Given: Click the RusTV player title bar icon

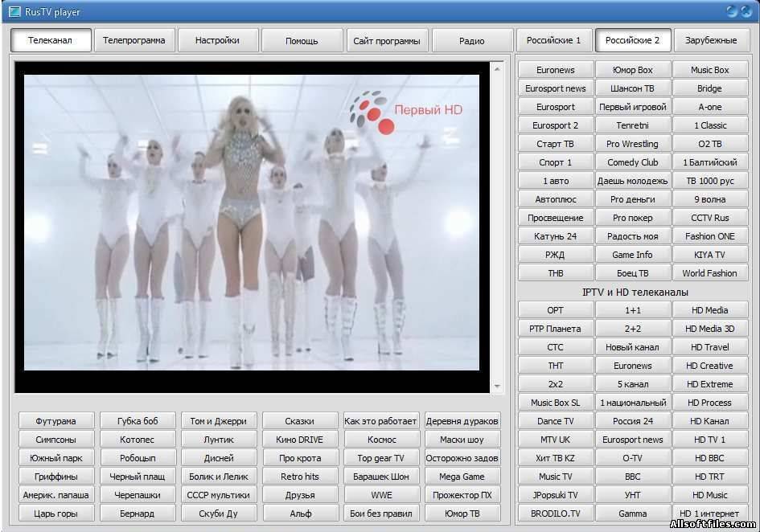Looking at the screenshot, I should 14,11.
